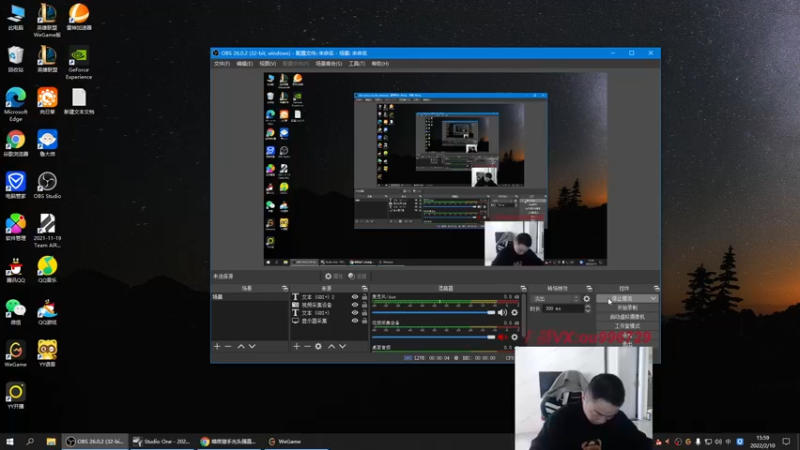
Task: Click the Stop Streaming button
Action: 623,298
